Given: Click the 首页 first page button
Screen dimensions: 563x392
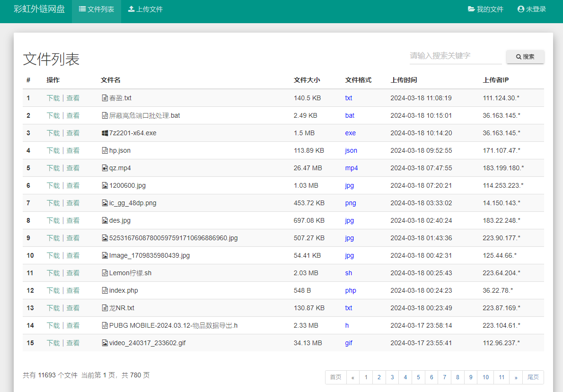Looking at the screenshot, I should click(x=336, y=377).
